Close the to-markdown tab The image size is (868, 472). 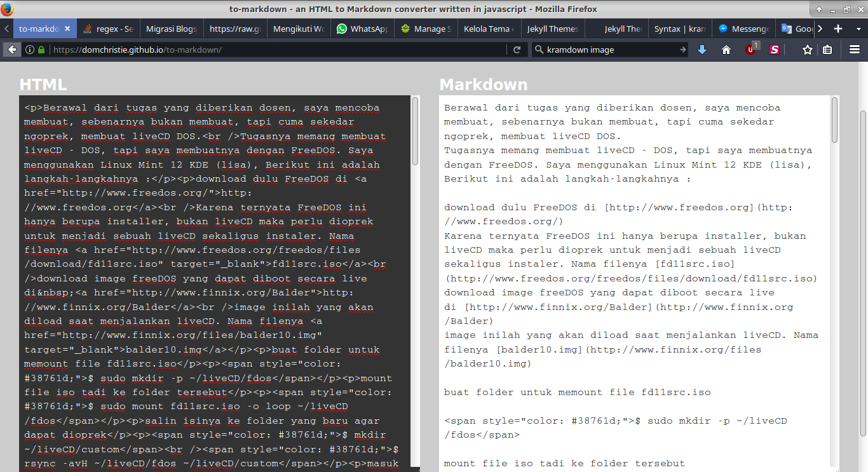(67, 29)
